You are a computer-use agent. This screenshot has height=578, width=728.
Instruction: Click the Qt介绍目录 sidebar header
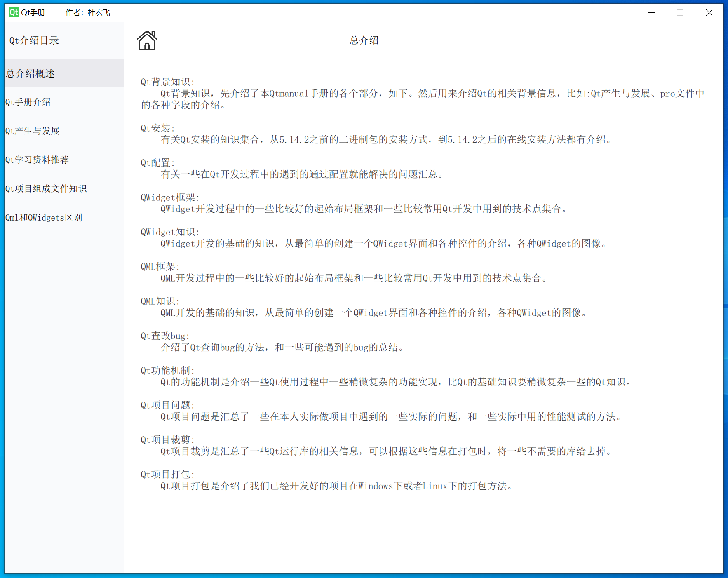coord(34,40)
